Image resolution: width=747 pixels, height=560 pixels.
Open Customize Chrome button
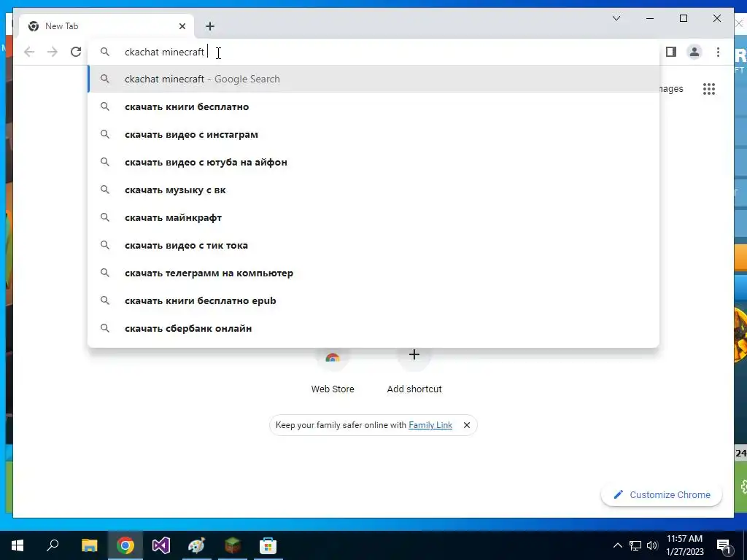coord(662,495)
